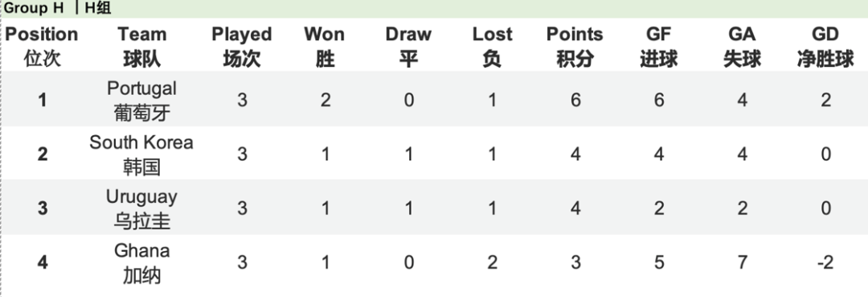Click the Won column header

click(x=325, y=46)
